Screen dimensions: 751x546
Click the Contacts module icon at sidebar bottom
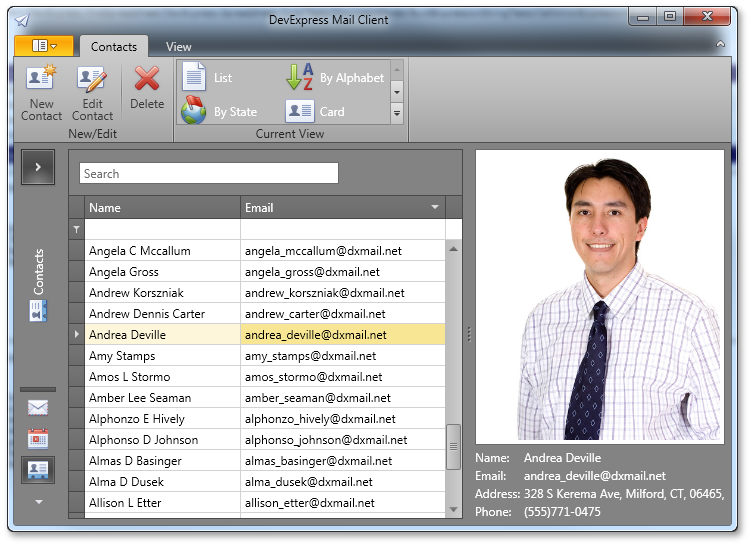click(38, 469)
